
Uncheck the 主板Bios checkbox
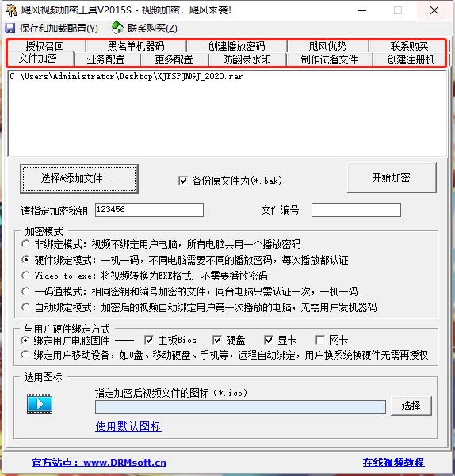coord(148,340)
